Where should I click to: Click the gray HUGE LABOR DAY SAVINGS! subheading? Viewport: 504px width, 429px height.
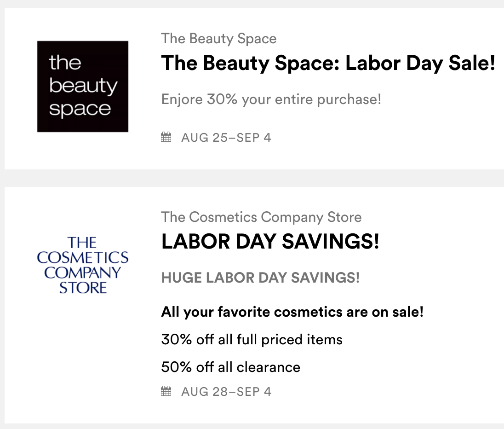260,278
